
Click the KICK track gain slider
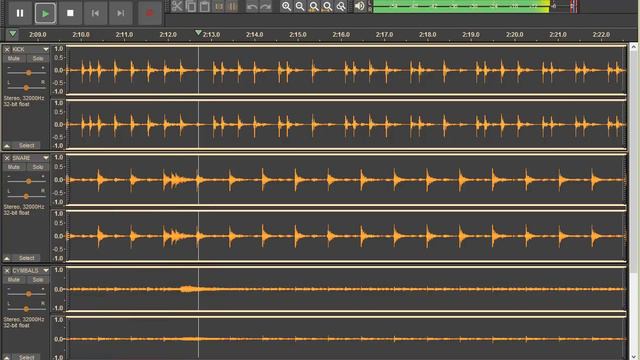coord(27,72)
